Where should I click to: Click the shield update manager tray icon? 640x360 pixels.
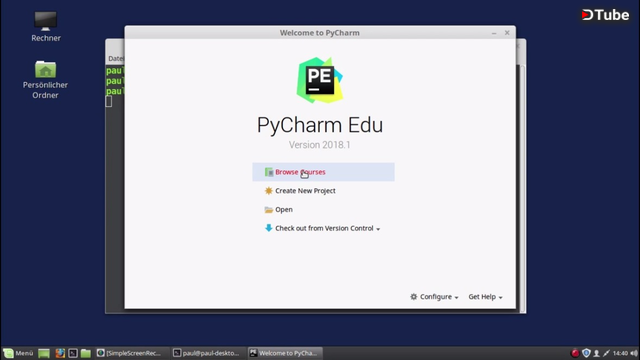586,353
